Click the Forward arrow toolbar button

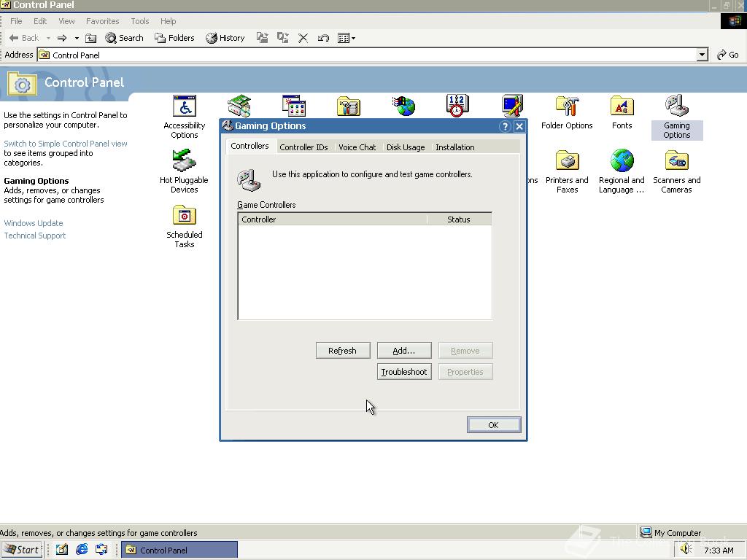[x=62, y=38]
